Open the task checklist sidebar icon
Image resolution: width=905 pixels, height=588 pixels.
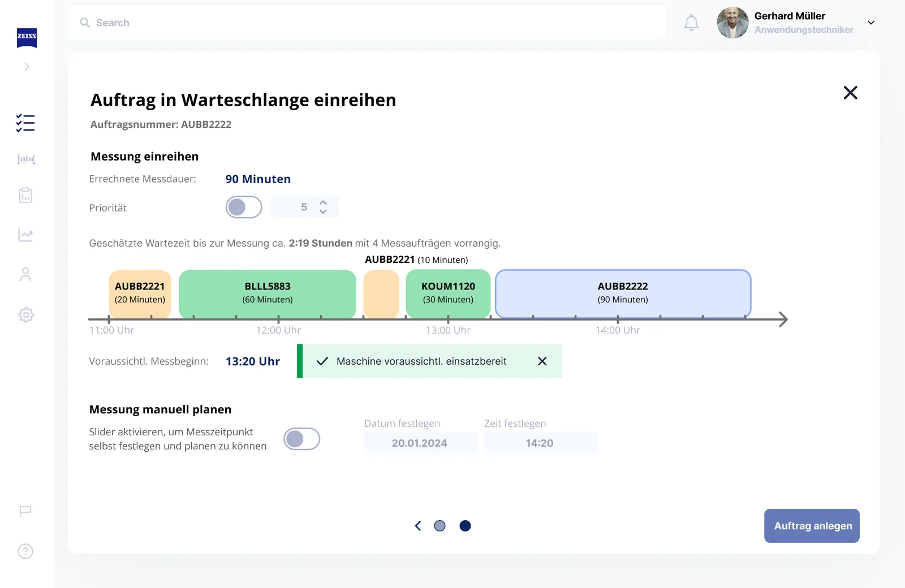pos(25,123)
